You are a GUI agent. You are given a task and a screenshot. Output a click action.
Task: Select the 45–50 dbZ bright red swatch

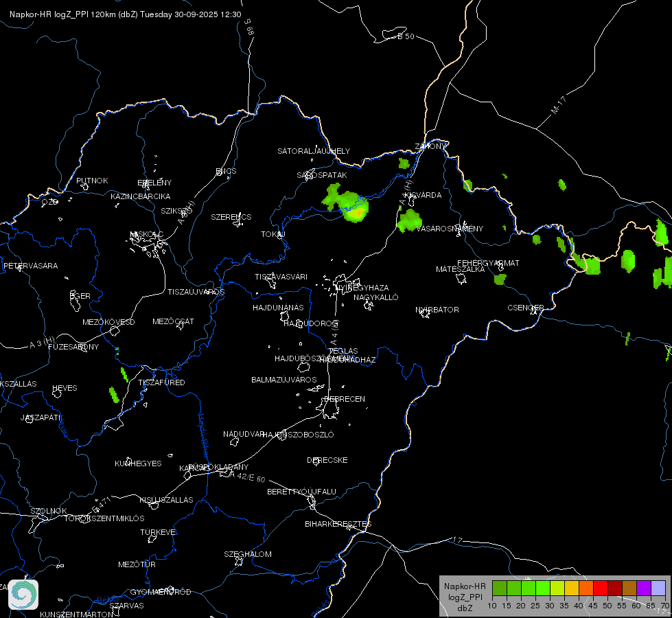[x=601, y=588]
